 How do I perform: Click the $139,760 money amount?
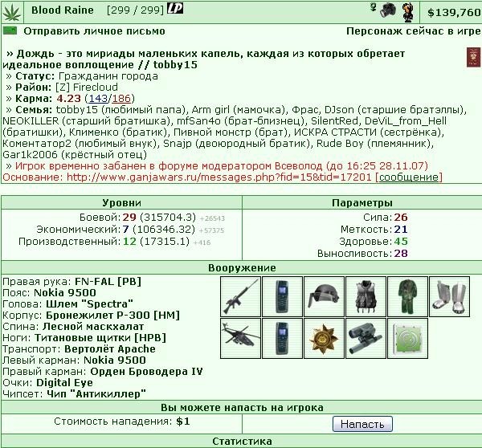[454, 12]
